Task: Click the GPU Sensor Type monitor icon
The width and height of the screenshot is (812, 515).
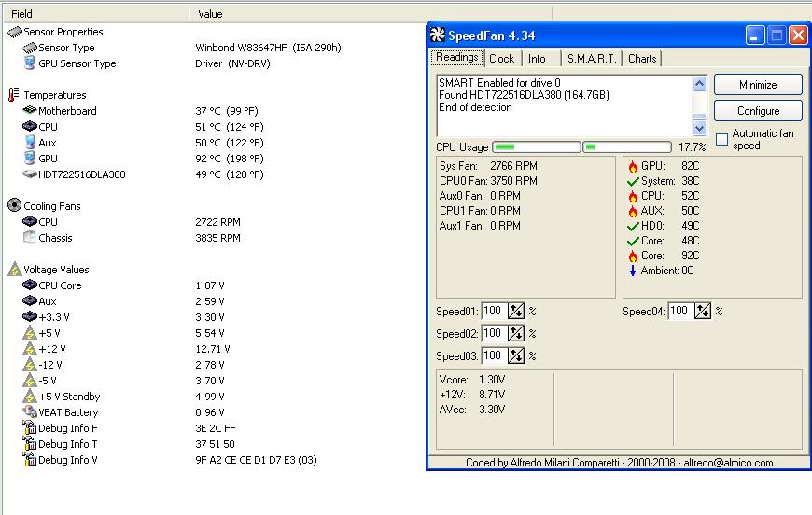Action: [x=30, y=63]
